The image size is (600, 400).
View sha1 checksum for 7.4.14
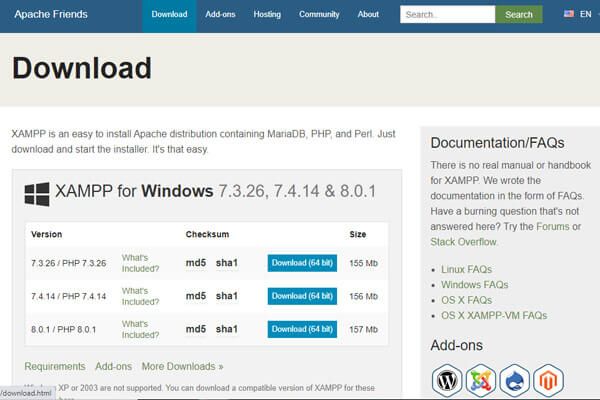point(227,296)
